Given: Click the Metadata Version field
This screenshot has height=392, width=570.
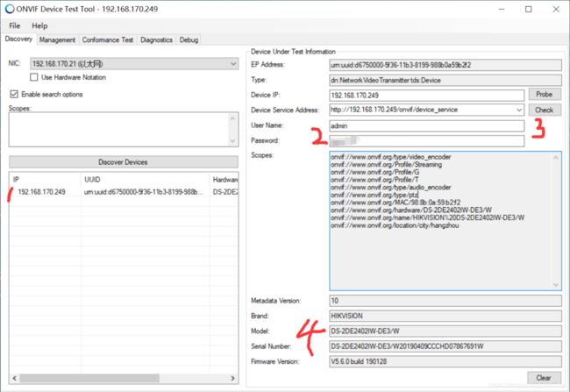Looking at the screenshot, I should point(445,301).
